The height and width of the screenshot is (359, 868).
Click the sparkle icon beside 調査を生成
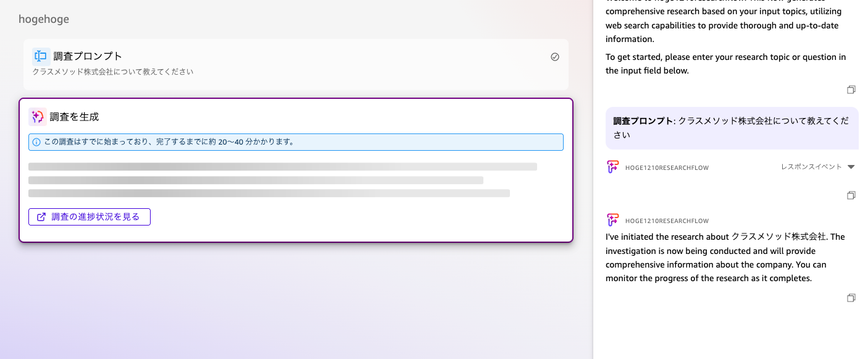tap(37, 116)
